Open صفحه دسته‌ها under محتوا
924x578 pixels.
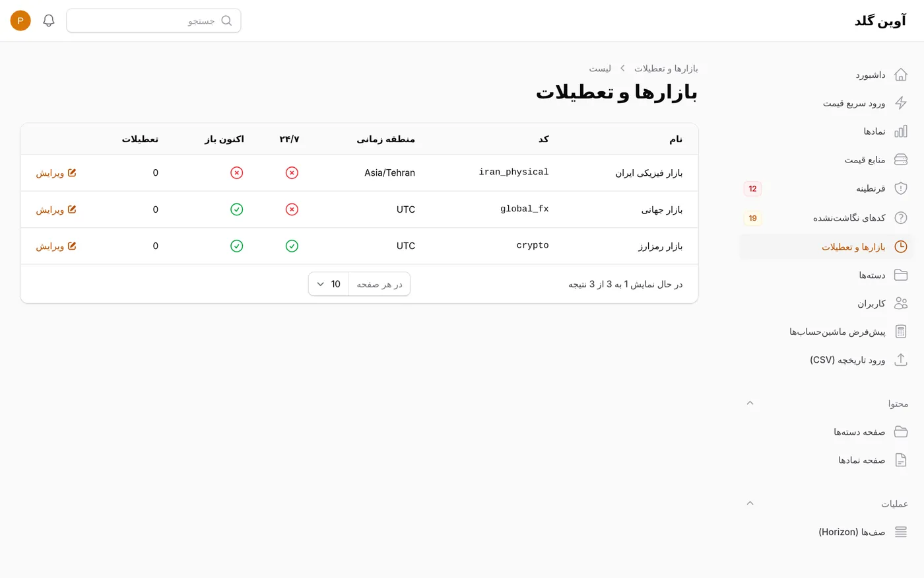[826, 431]
